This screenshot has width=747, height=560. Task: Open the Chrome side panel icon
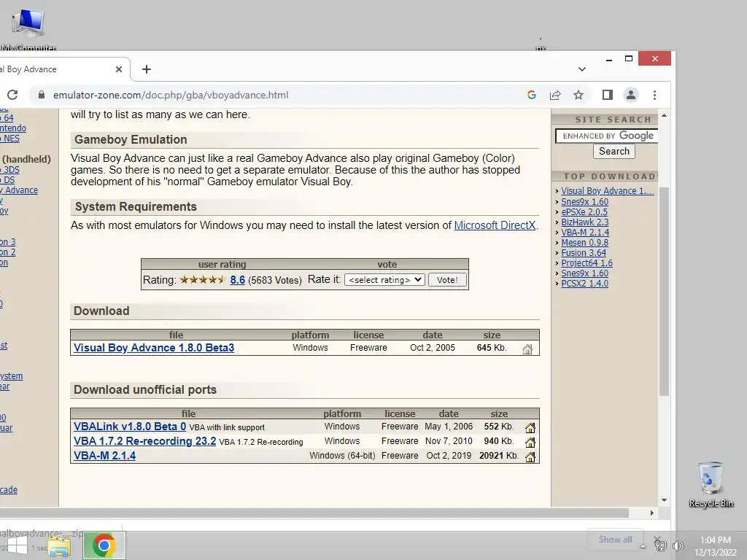pos(608,95)
